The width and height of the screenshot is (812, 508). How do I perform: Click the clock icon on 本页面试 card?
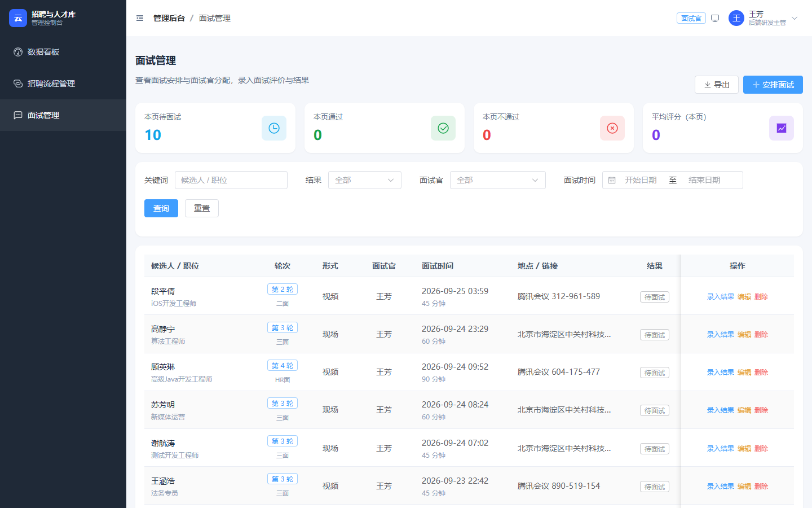click(274, 128)
